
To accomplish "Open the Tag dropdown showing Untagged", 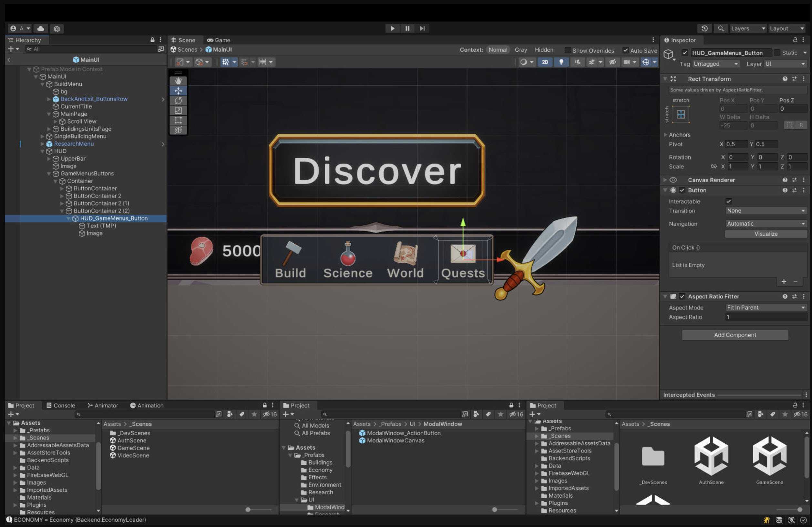I will 716,64.
